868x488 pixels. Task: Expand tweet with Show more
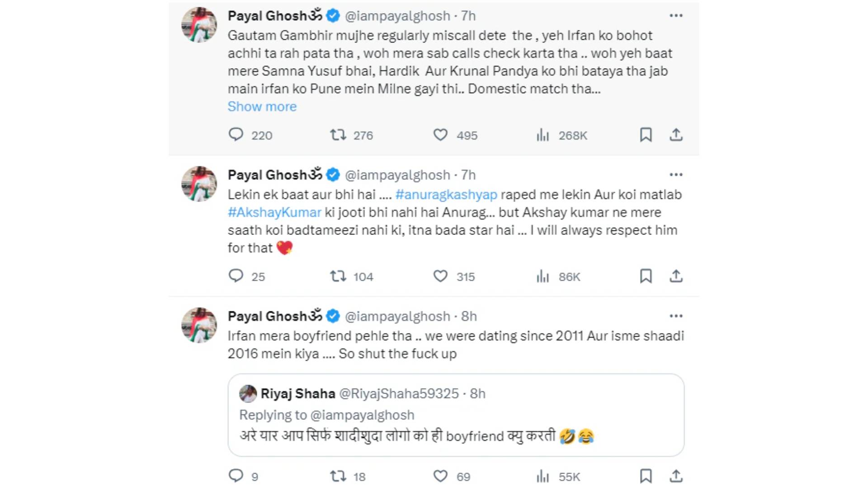[x=262, y=107]
